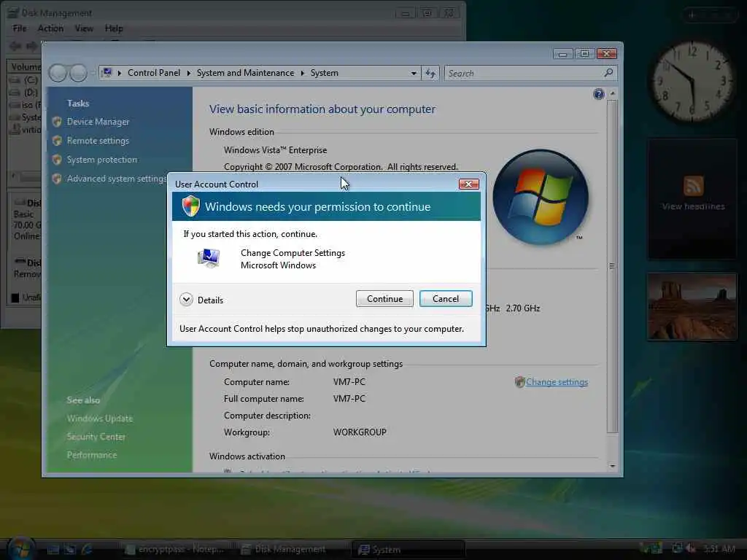Click the Disk Management back toolbar arrow

pyautogui.click(x=15, y=46)
